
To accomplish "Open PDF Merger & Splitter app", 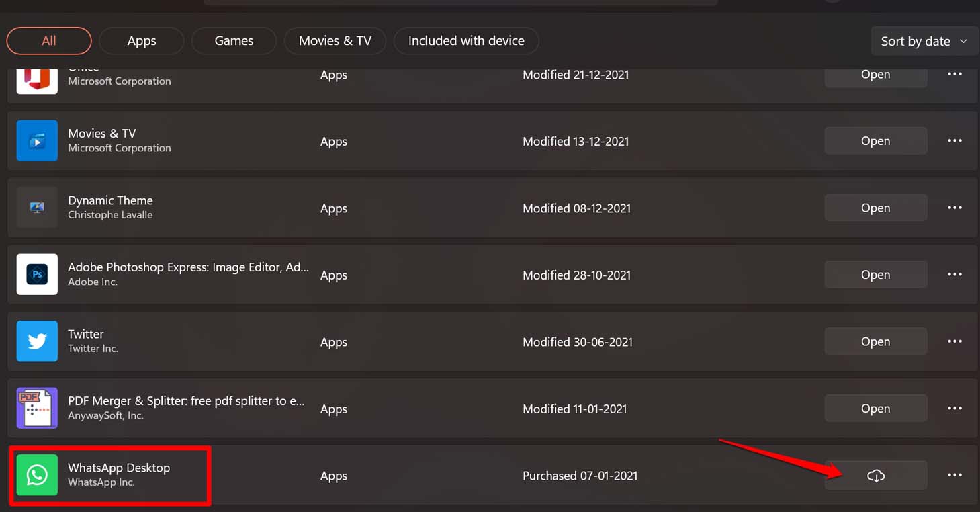I will coord(875,409).
